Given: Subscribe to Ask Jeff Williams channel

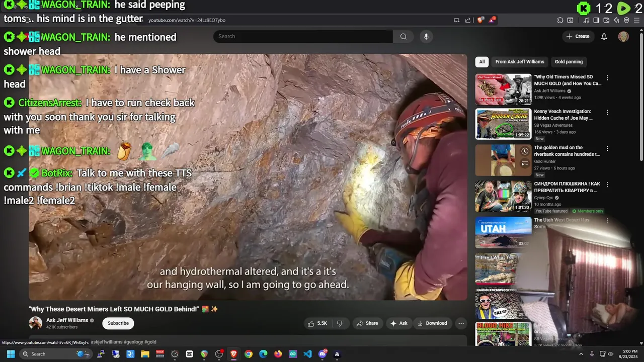Looking at the screenshot, I should pos(118,323).
